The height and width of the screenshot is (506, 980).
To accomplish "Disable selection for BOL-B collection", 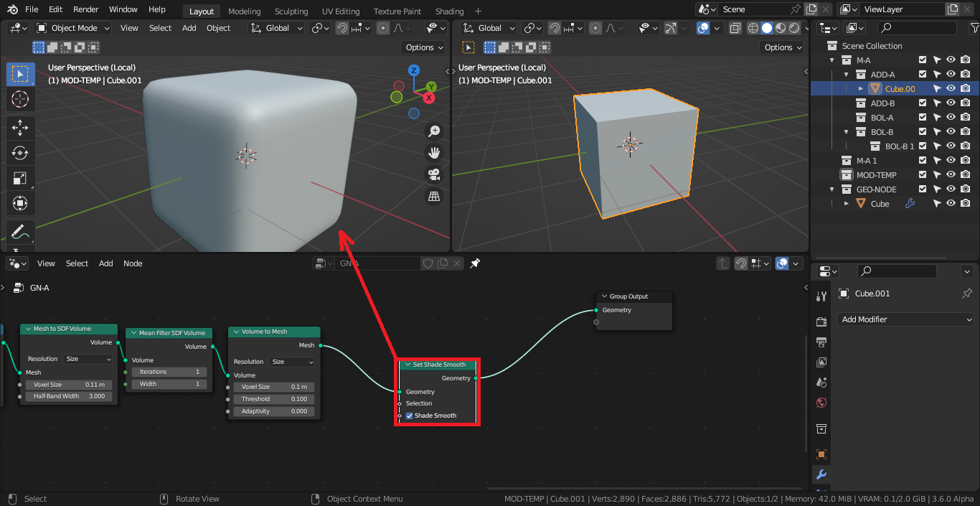I will click(937, 131).
